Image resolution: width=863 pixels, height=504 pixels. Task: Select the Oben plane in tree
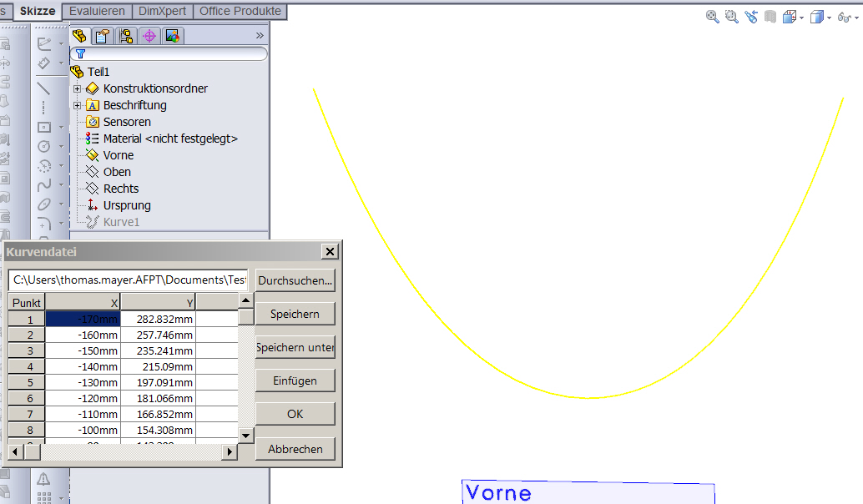pos(117,172)
